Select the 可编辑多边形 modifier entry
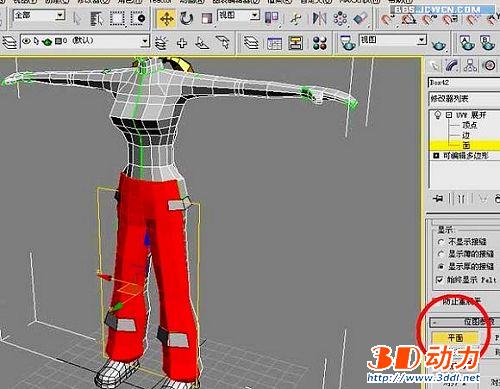This screenshot has width=500, height=389. (466, 156)
